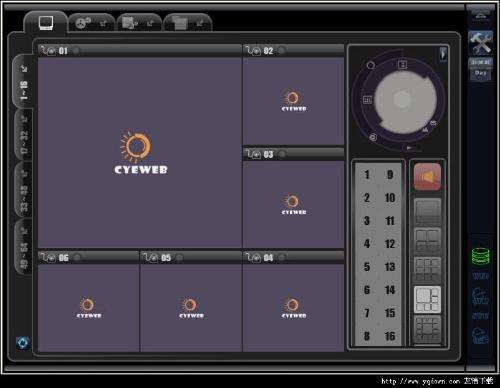Click the camera icon in channel 01 header

pos(49,51)
